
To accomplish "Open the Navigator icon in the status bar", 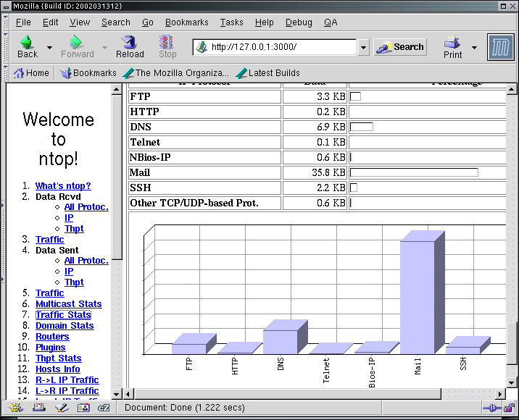I will (x=17, y=408).
